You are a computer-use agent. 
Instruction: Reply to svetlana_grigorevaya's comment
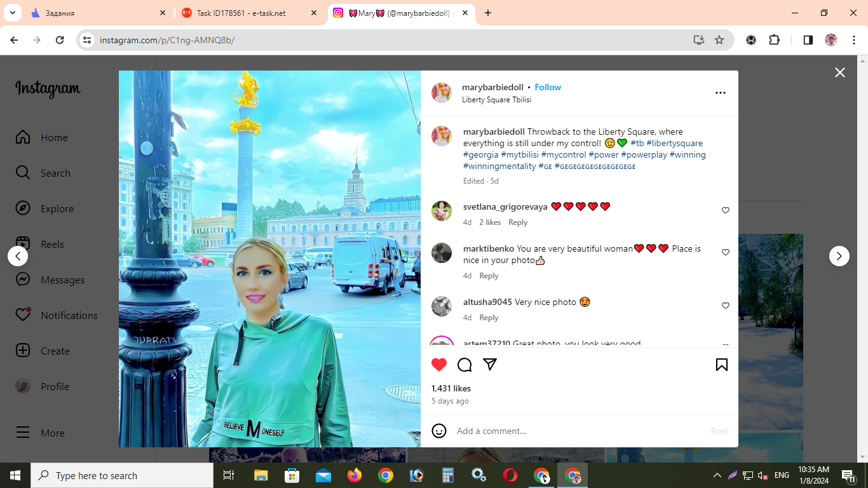(518, 222)
